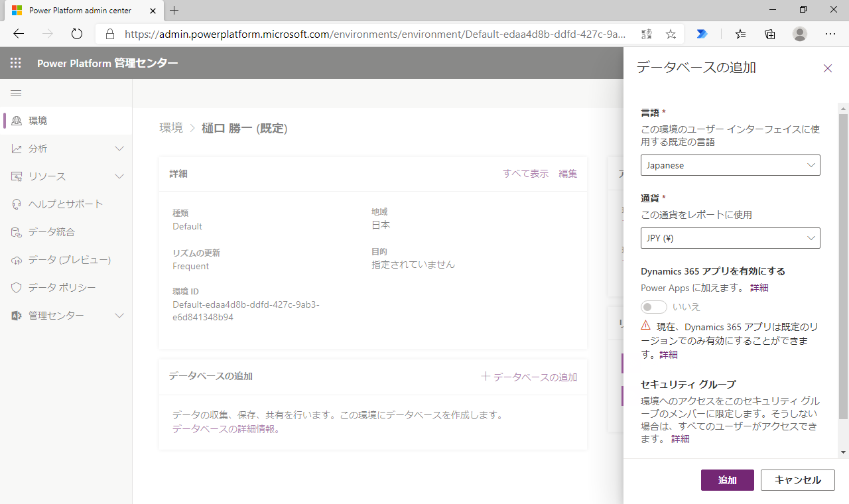Click the データ ポリシー shield icon
Viewport: 849px width, 504px height.
pyautogui.click(x=17, y=288)
